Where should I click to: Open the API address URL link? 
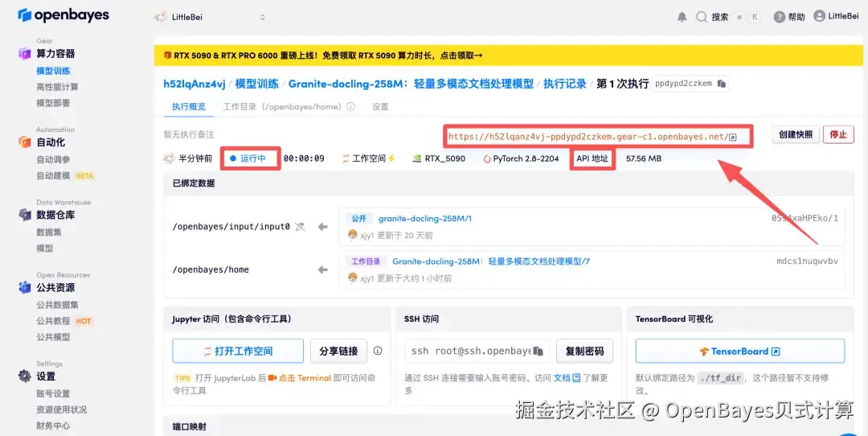coord(588,137)
